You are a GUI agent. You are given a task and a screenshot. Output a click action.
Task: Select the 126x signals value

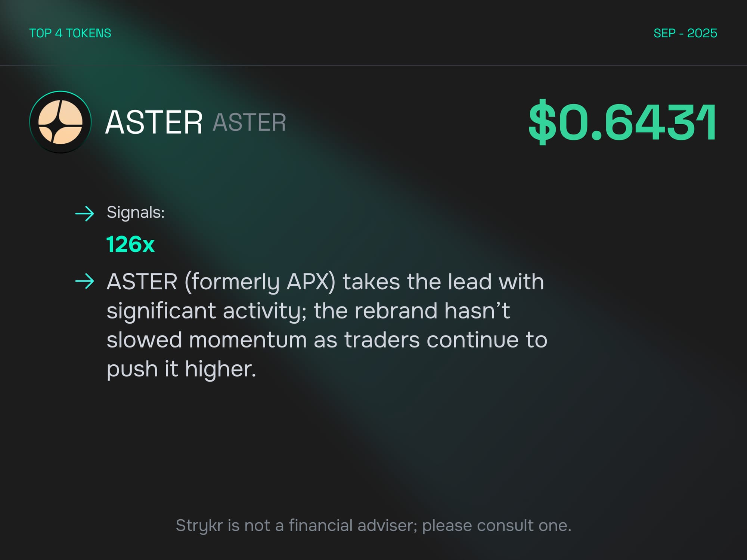coord(130,245)
